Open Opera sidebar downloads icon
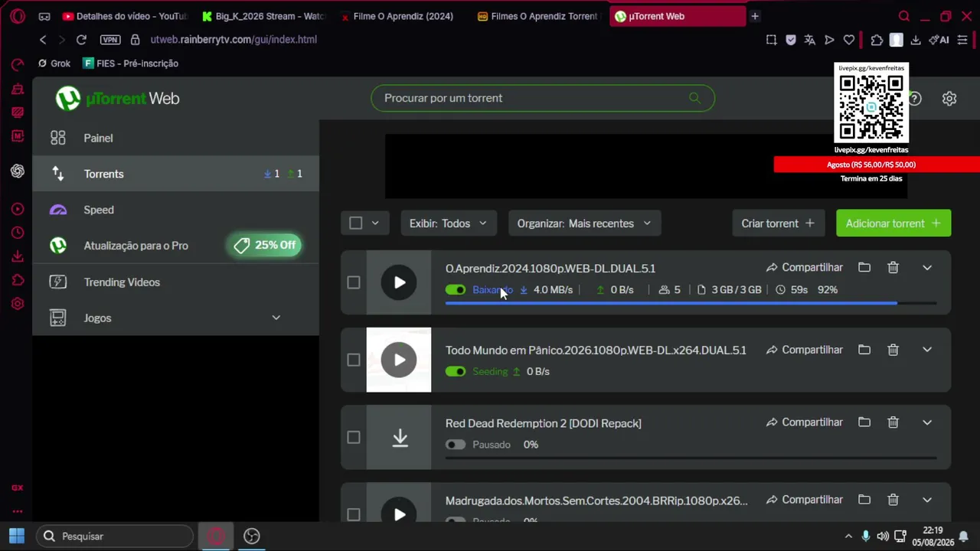This screenshot has height=551, width=980. (18, 256)
